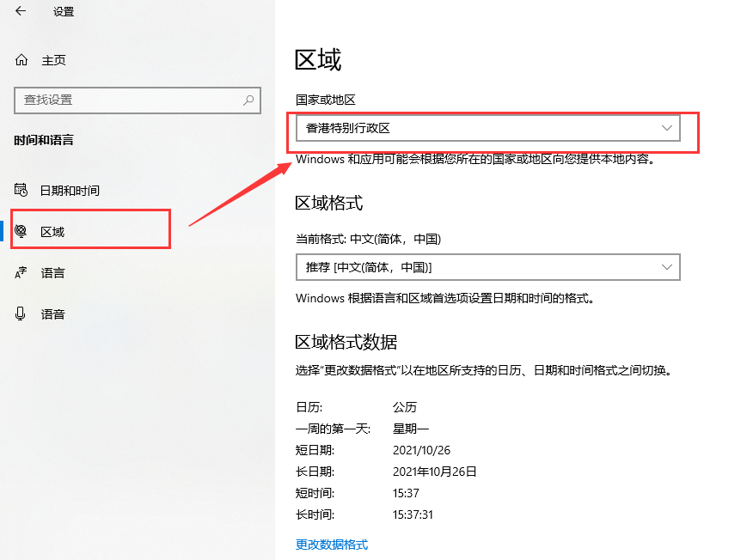Image resolution: width=747 pixels, height=560 pixels.
Task: Go back using the top-left arrow
Action: coord(21,11)
